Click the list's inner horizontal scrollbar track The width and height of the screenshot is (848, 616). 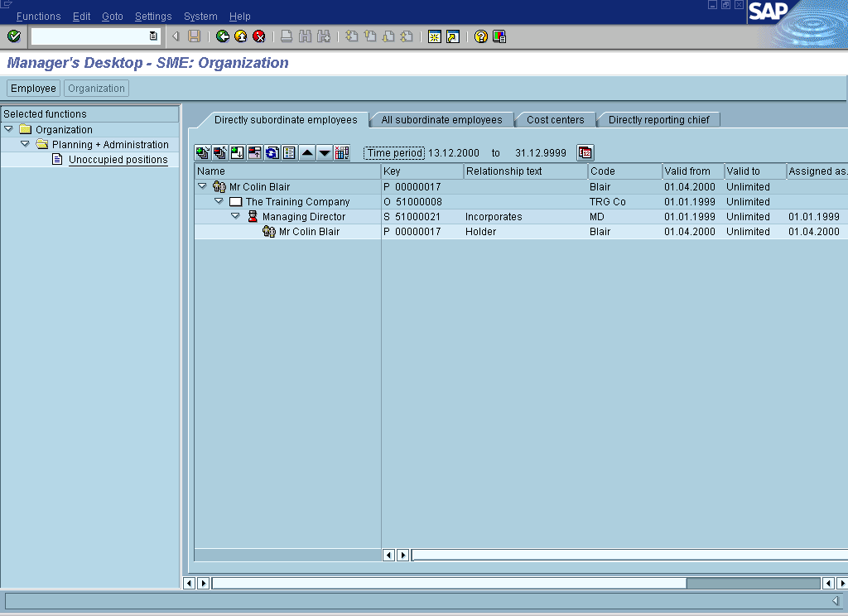pyautogui.click(x=629, y=555)
